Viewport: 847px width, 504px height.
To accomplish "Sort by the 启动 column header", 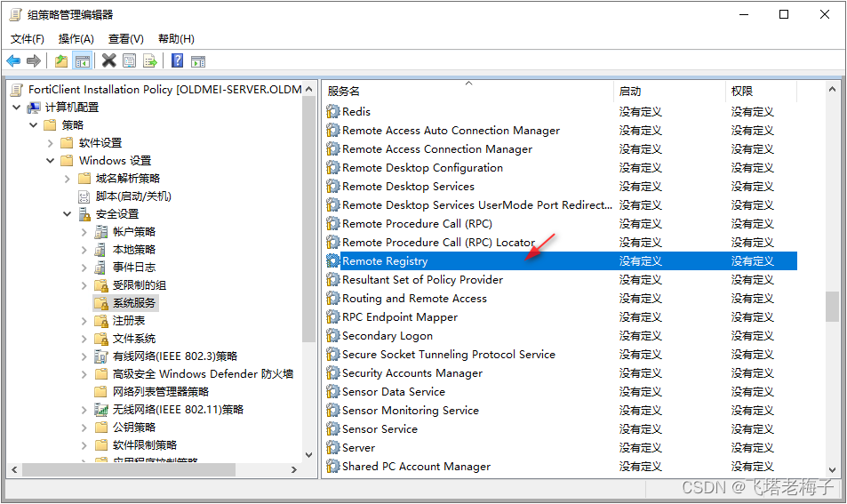I will point(669,92).
